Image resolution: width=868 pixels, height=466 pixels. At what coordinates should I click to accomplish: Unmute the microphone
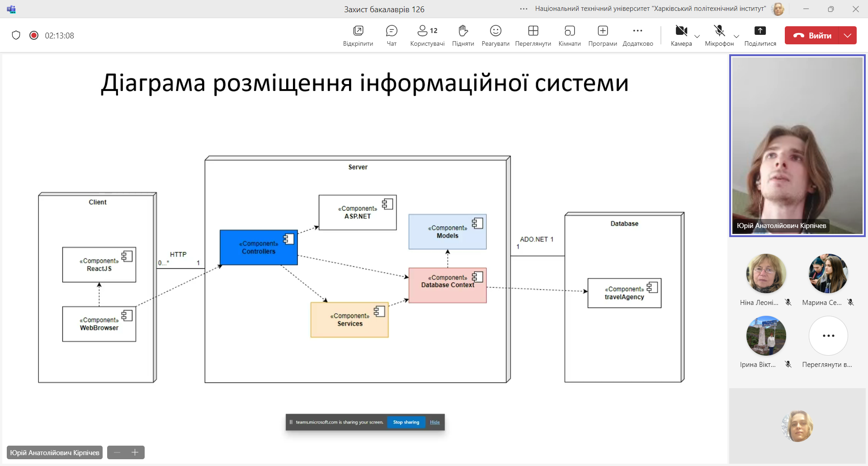719,36
